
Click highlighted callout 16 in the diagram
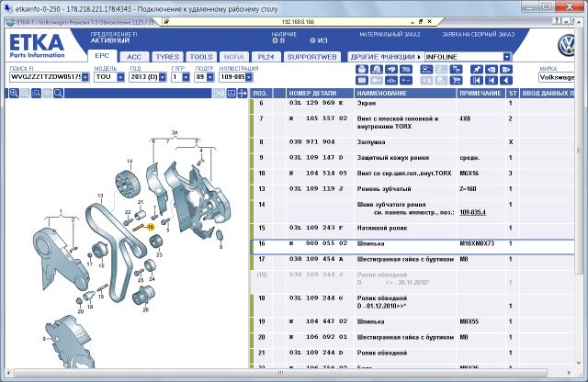click(x=151, y=227)
